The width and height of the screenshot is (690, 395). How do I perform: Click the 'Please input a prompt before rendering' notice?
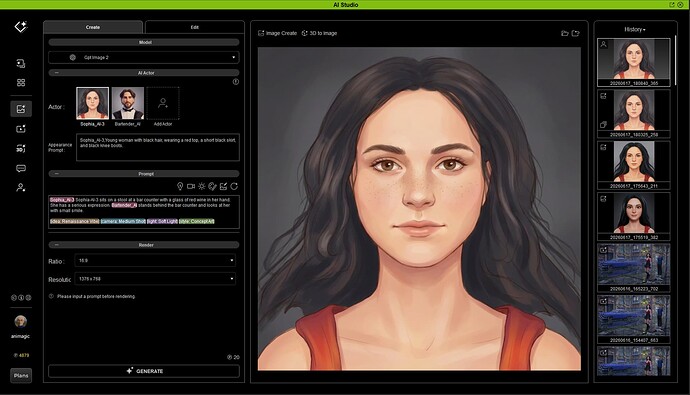(x=92, y=296)
